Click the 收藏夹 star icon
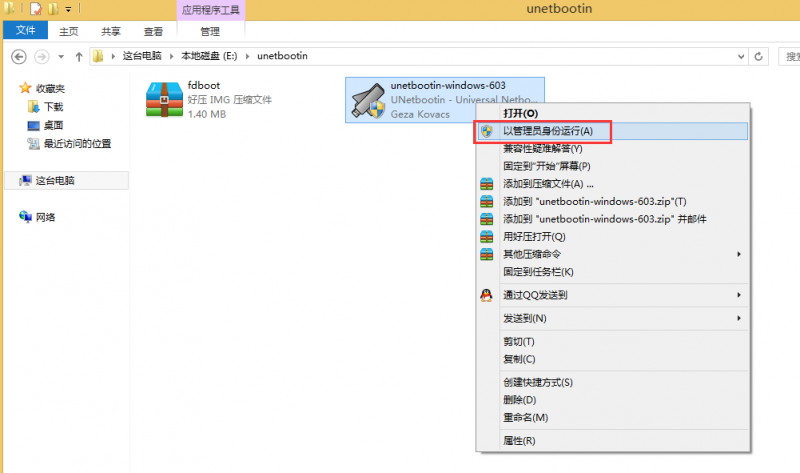800x473 pixels. click(x=25, y=88)
